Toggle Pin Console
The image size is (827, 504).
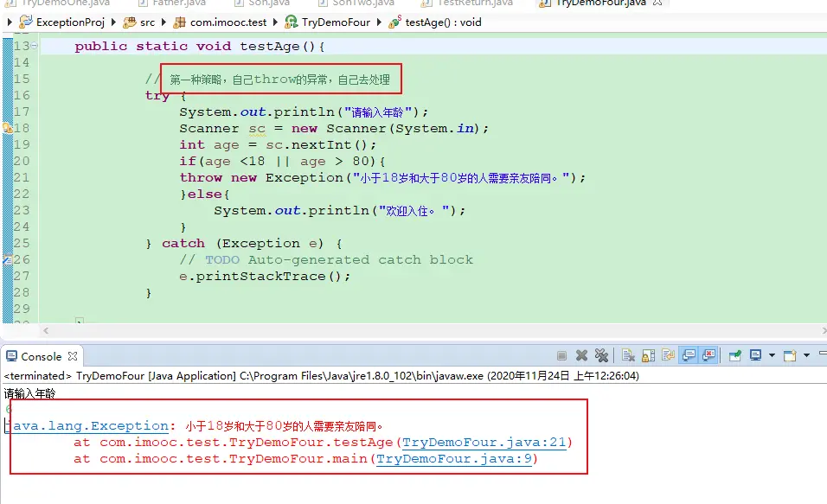point(734,355)
